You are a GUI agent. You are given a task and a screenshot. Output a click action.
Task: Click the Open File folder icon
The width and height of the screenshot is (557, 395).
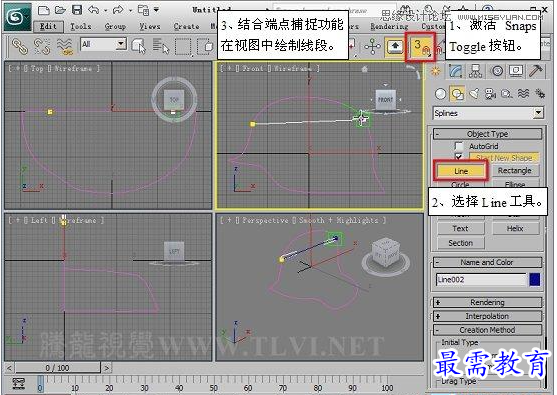[x=60, y=10]
